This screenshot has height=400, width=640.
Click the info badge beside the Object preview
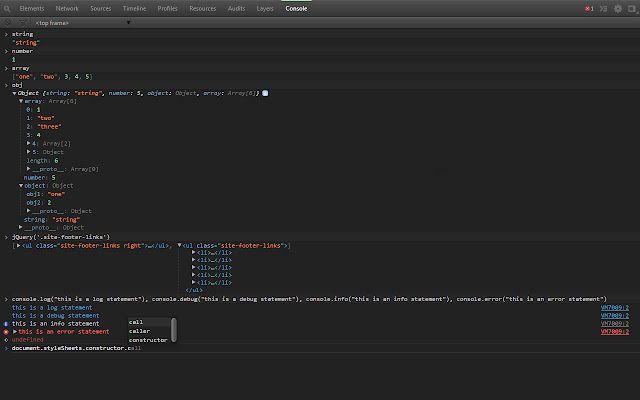264,93
